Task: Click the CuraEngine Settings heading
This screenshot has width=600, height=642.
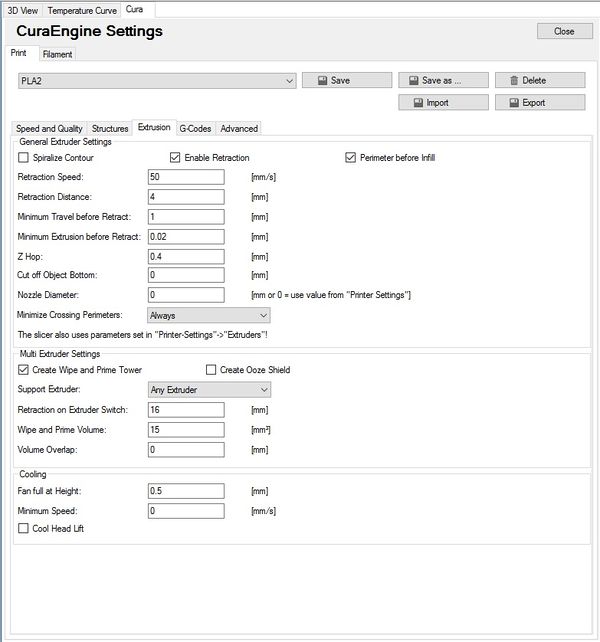Action: click(89, 31)
